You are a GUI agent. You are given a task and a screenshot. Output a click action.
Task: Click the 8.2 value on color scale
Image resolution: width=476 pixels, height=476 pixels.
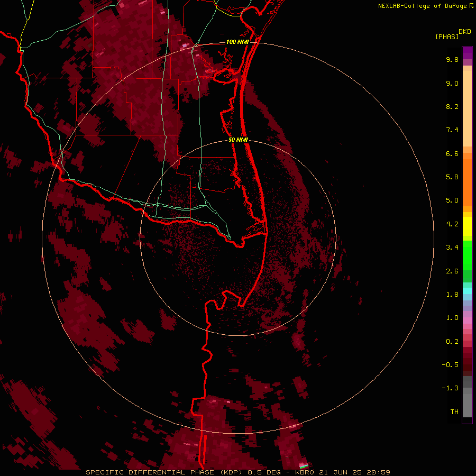(452, 106)
